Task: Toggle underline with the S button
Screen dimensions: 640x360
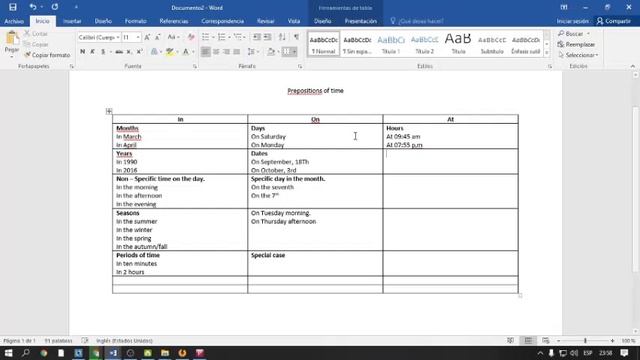Action: pos(103,52)
